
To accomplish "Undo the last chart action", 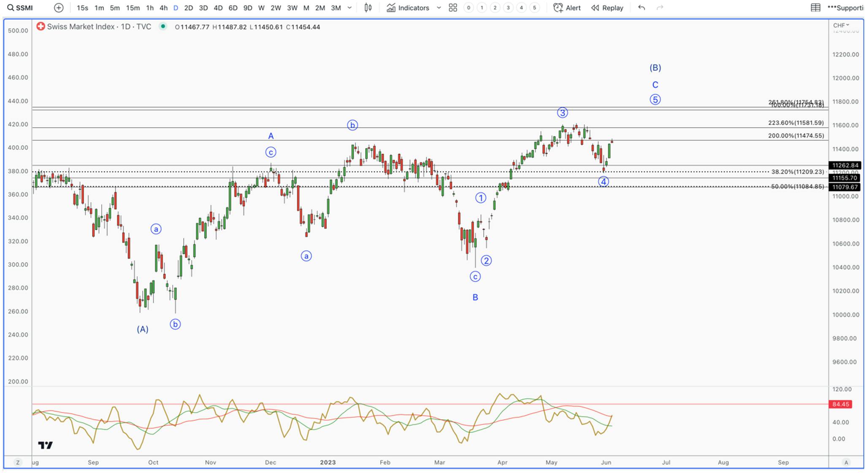I will [642, 8].
